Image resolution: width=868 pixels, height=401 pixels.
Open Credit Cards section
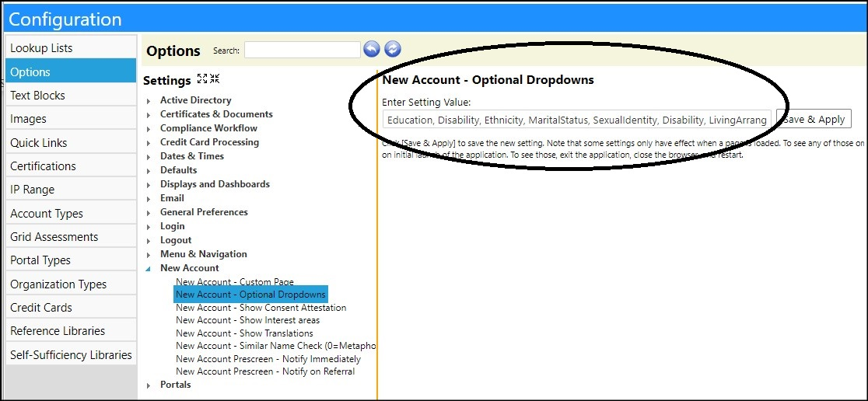(x=71, y=308)
